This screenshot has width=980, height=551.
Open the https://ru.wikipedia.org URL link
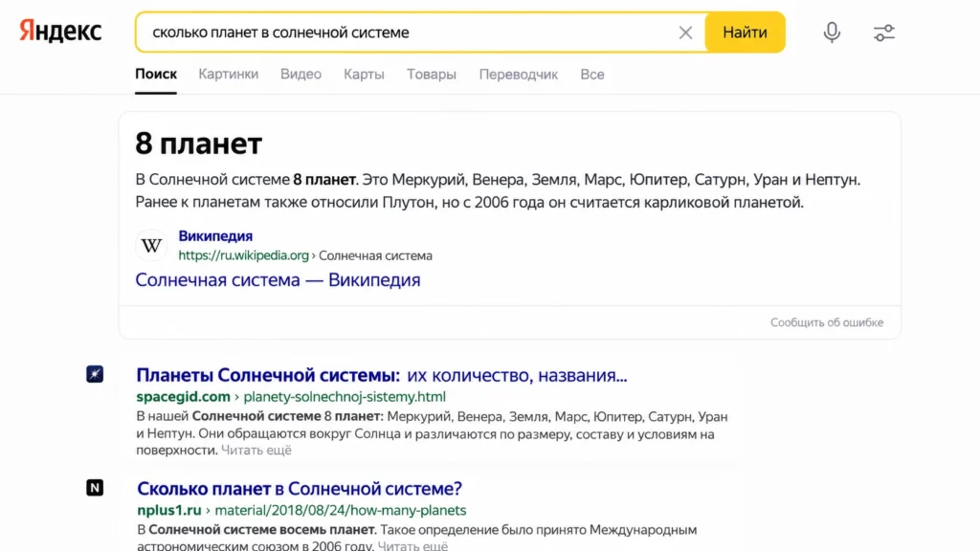point(244,255)
